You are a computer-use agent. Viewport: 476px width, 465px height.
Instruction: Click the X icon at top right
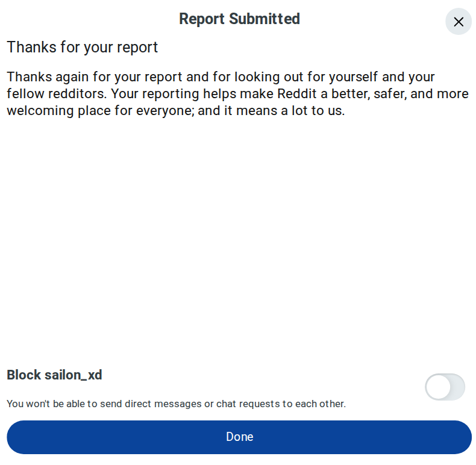point(459,22)
